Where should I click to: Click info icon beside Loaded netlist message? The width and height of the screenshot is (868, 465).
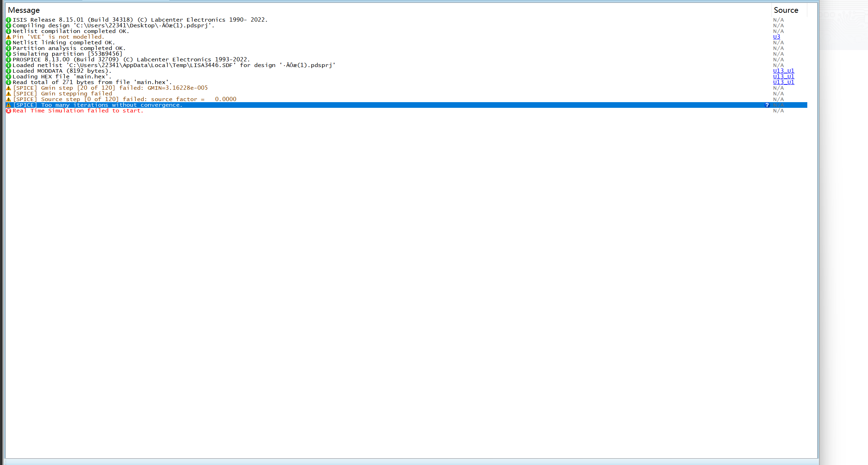point(9,65)
